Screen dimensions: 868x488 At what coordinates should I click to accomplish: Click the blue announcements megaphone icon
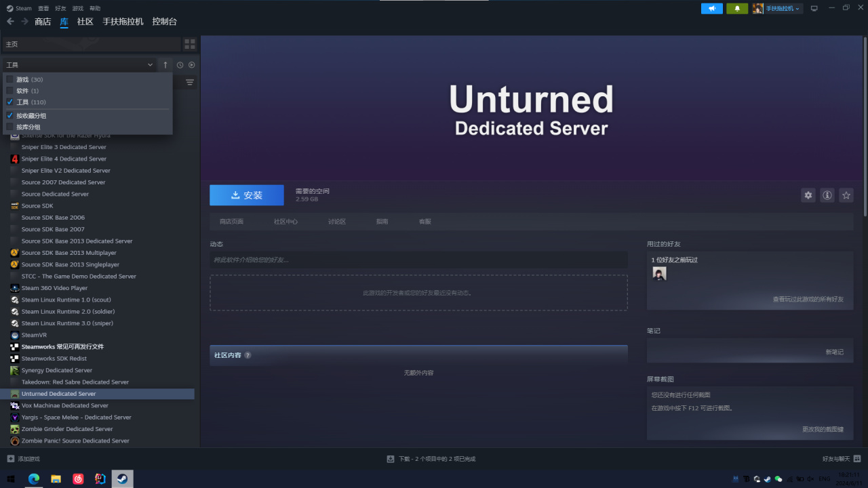tap(711, 8)
